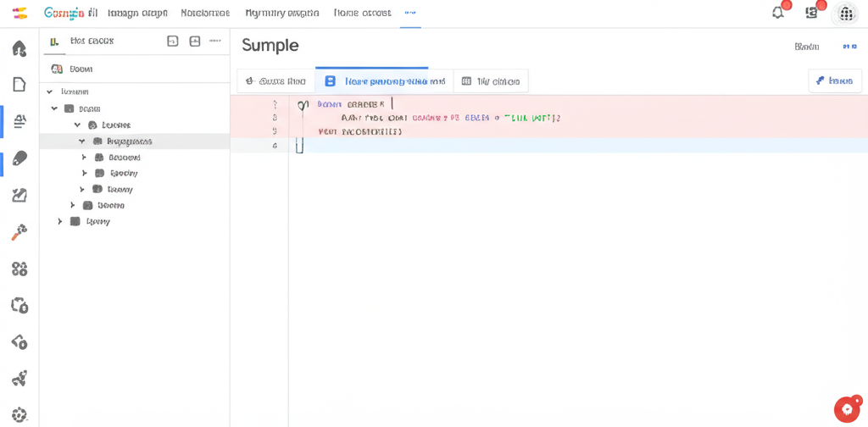The height and width of the screenshot is (427, 868).
Task: Select the first top navigation item after logo
Action: click(136, 14)
